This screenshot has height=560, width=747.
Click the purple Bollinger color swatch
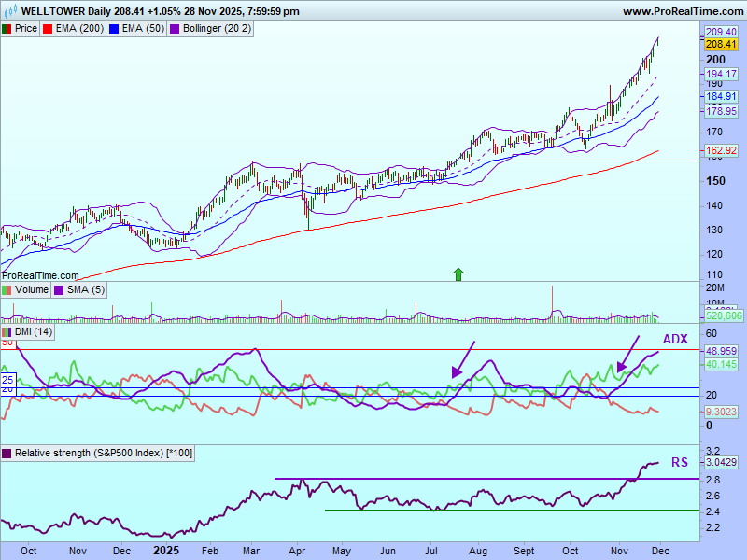175,29
